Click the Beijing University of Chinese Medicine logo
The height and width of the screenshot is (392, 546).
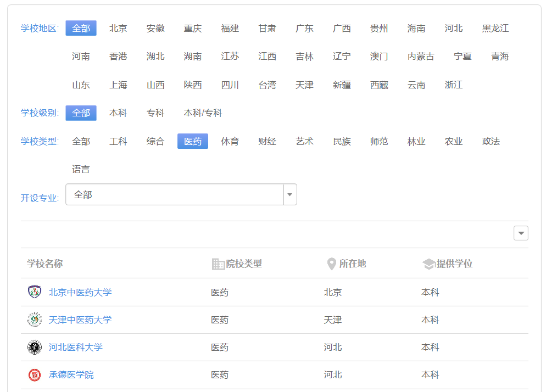(x=35, y=292)
